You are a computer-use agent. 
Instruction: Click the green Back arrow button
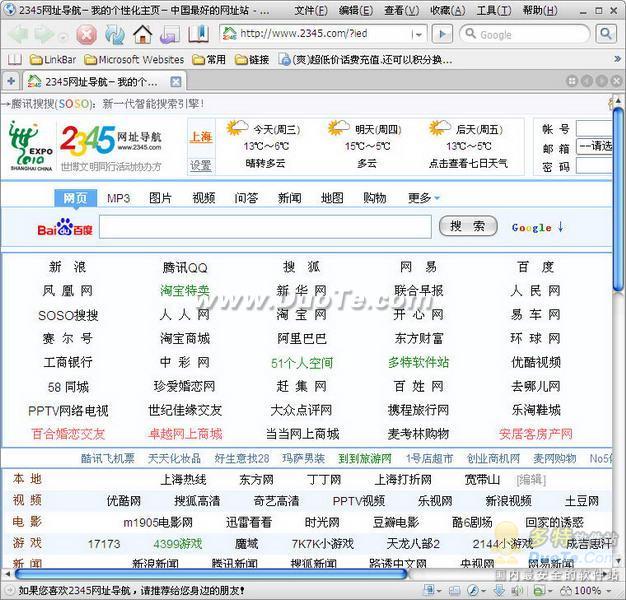tap(18, 34)
